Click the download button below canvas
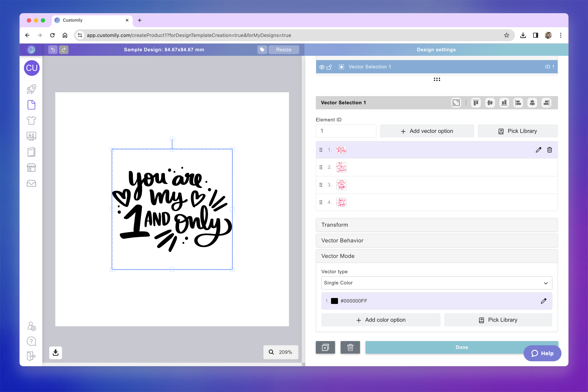 click(56, 353)
